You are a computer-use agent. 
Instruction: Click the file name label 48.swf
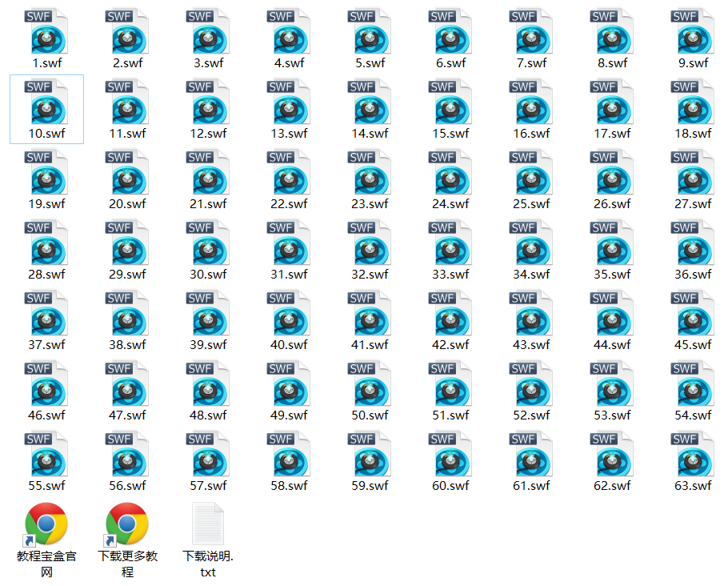click(x=208, y=415)
